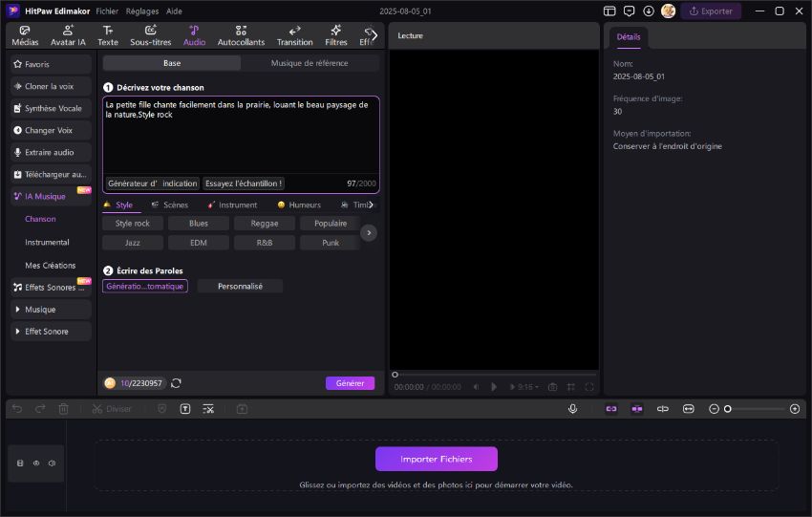
Task: Select Chanson under IA Musique
Action: pyautogui.click(x=40, y=219)
